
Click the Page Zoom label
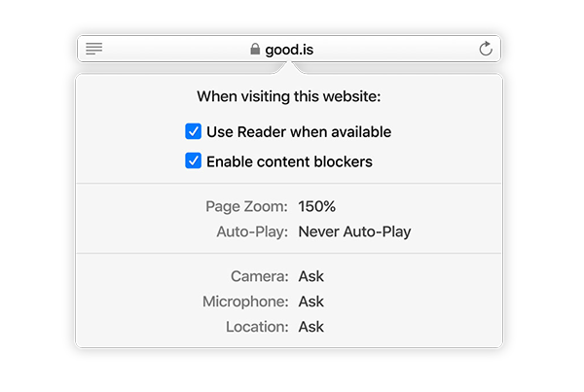click(246, 206)
